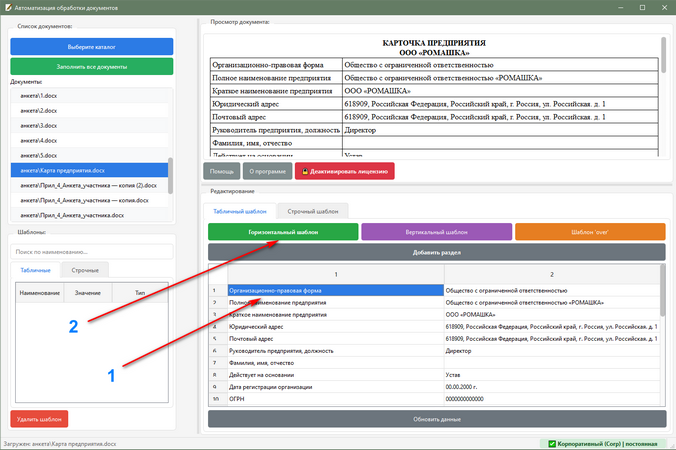Select row header '1' in editing table
The height and width of the screenshot is (450, 676).
[x=218, y=291]
